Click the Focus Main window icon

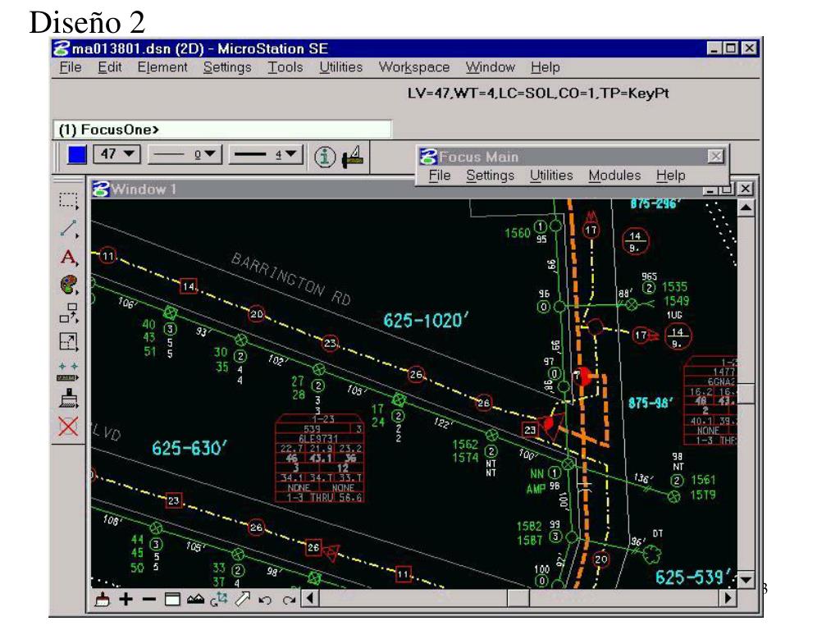tap(428, 157)
